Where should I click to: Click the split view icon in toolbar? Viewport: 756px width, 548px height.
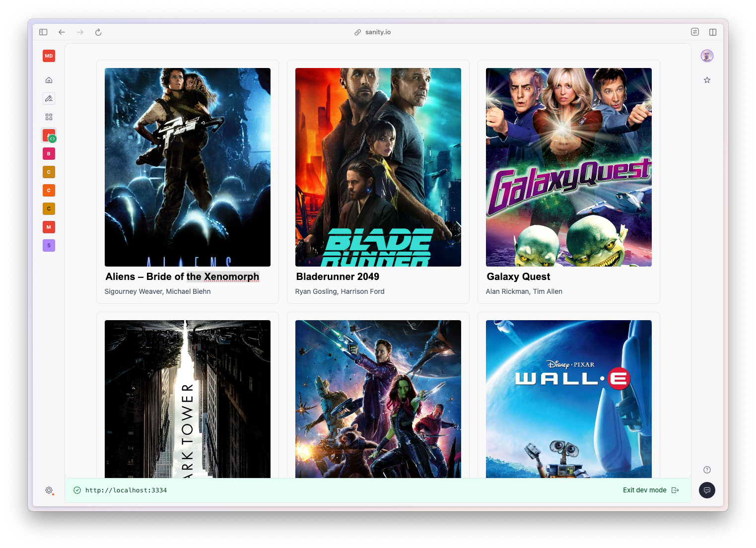point(713,32)
